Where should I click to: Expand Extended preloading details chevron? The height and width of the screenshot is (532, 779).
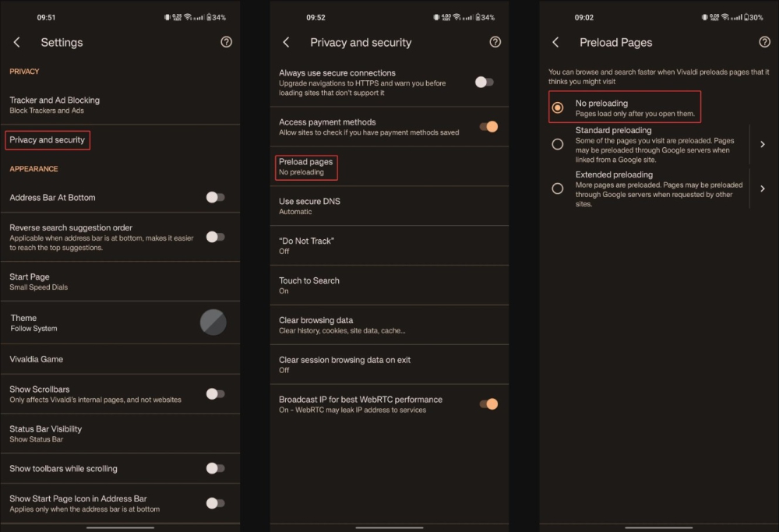coord(763,188)
